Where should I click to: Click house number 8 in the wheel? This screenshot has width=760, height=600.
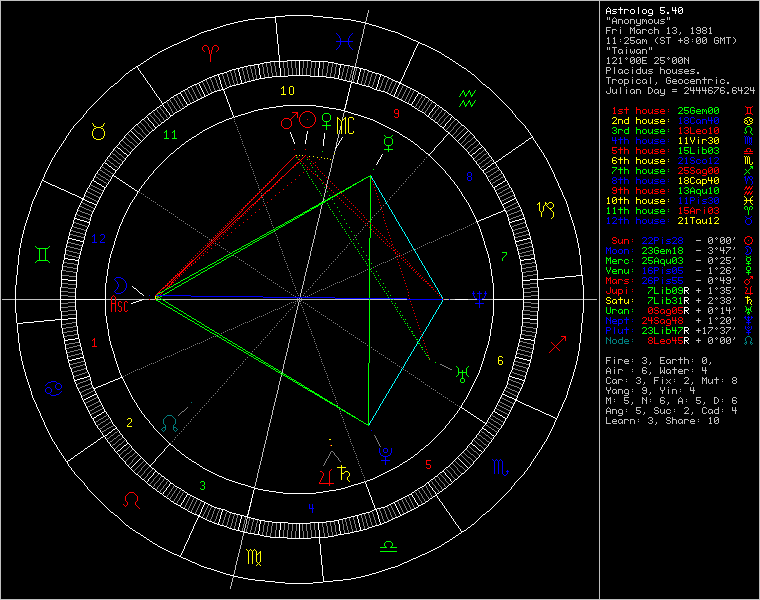tap(469, 177)
